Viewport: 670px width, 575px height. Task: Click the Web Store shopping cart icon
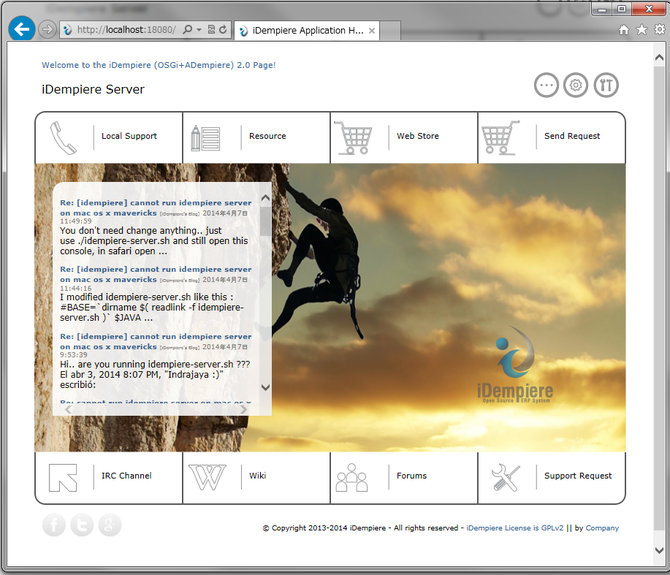(x=353, y=138)
